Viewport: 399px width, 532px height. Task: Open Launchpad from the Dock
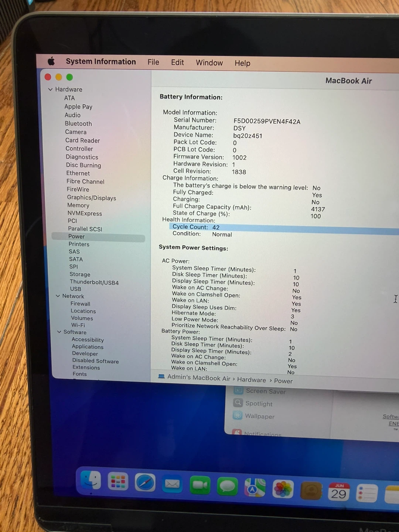pyautogui.click(x=118, y=482)
